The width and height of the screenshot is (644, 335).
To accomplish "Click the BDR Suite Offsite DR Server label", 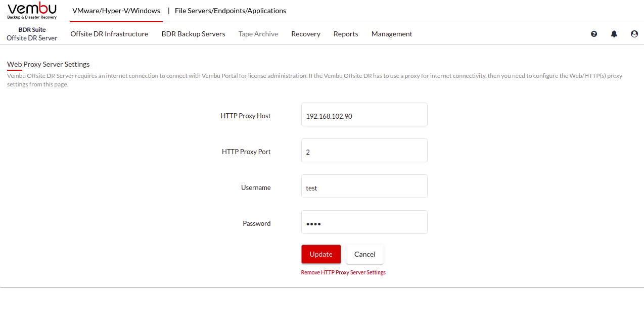I will [32, 34].
